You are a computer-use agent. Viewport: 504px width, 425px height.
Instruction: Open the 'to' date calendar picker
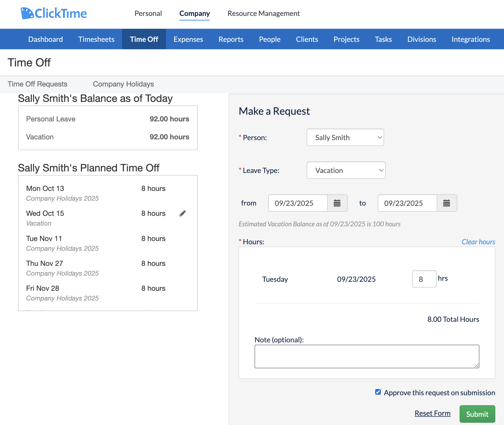pos(447,203)
